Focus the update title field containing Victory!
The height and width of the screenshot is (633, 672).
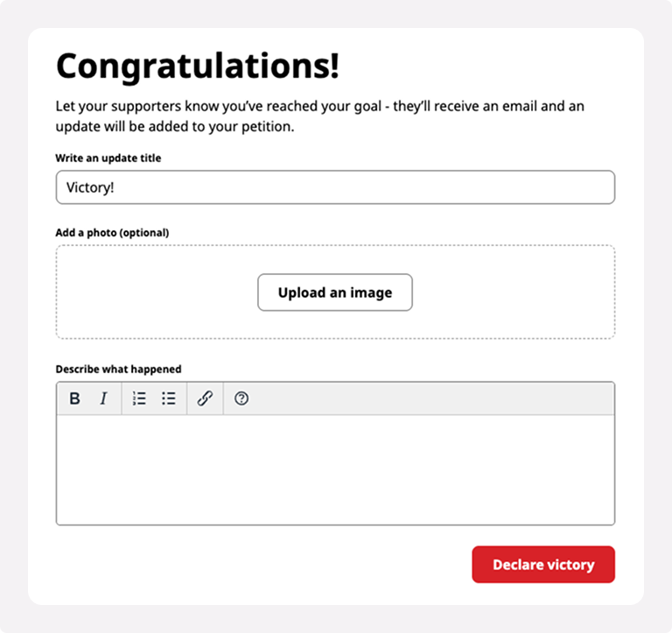point(335,187)
